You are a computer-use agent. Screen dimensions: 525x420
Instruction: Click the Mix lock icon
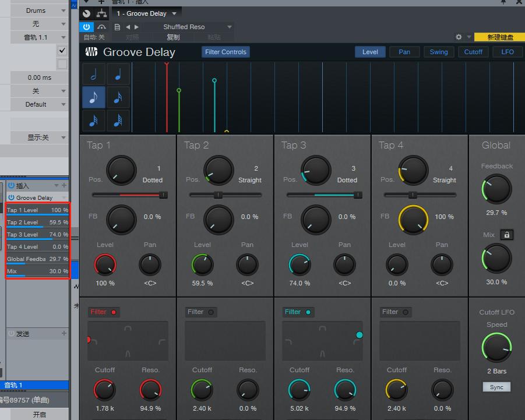[506, 235]
